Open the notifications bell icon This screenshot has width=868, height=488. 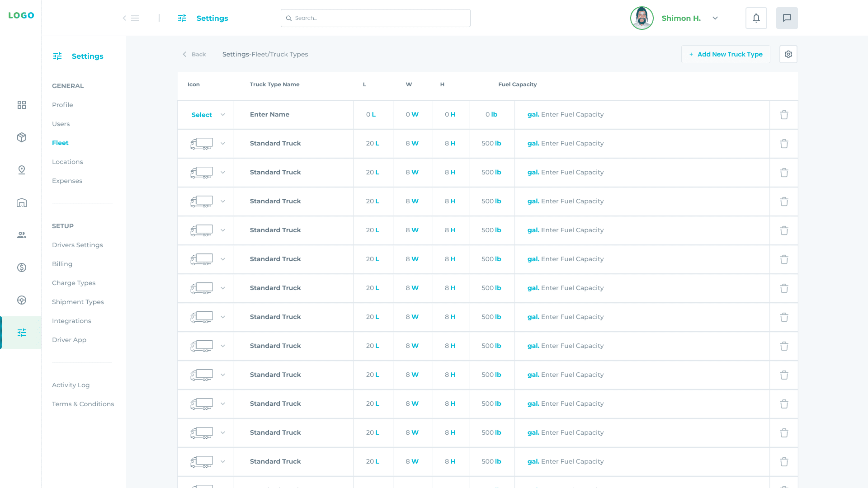756,18
